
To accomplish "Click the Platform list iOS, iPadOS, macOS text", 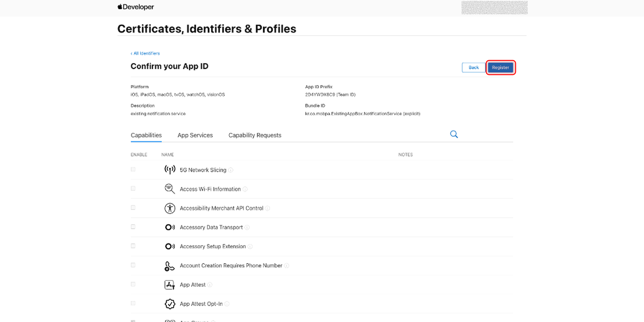I will pyautogui.click(x=178, y=95).
